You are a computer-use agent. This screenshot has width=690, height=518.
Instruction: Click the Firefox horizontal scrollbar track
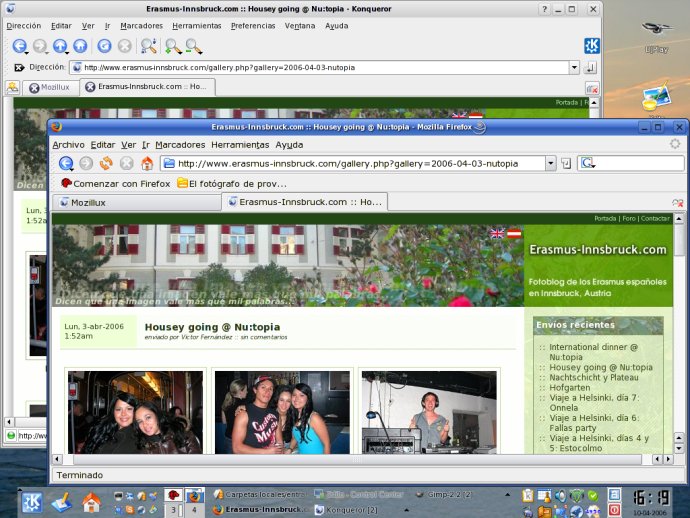[x=357, y=459]
